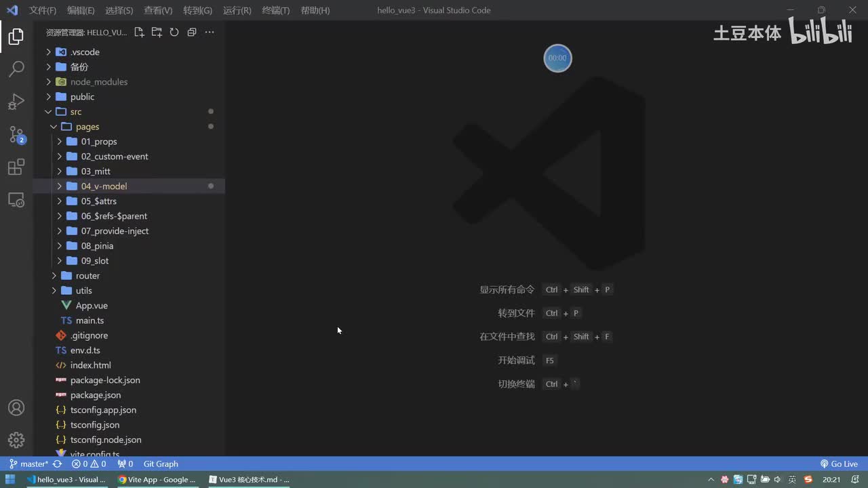Expand the 04_v-model folder
The height and width of the screenshot is (488, 868).
[x=129, y=186]
